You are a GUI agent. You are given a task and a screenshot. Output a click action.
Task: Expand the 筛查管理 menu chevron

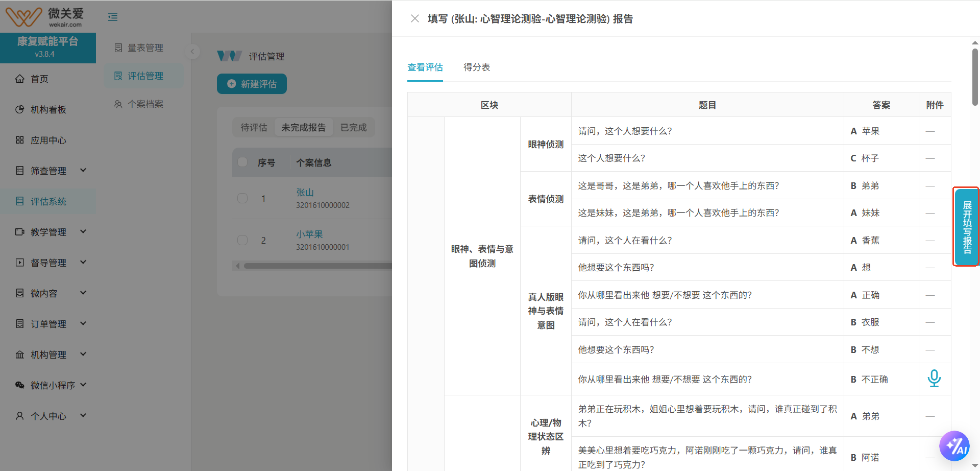click(83, 170)
